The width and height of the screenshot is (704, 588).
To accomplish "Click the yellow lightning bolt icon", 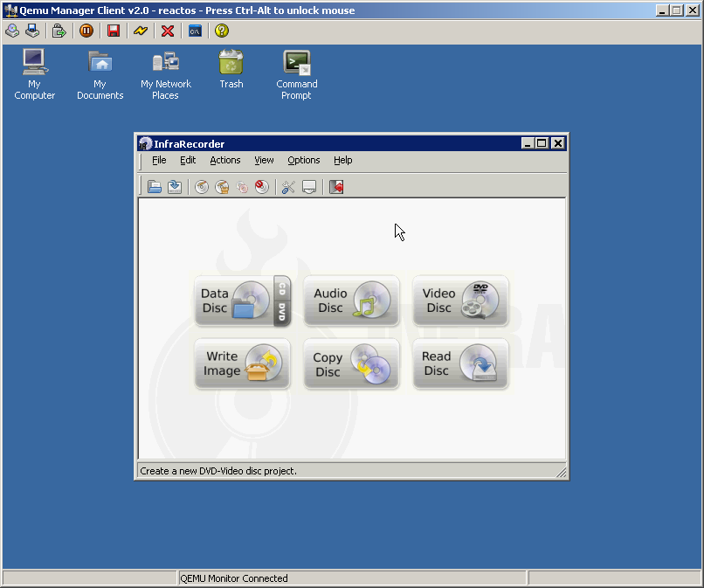I will 141,31.
